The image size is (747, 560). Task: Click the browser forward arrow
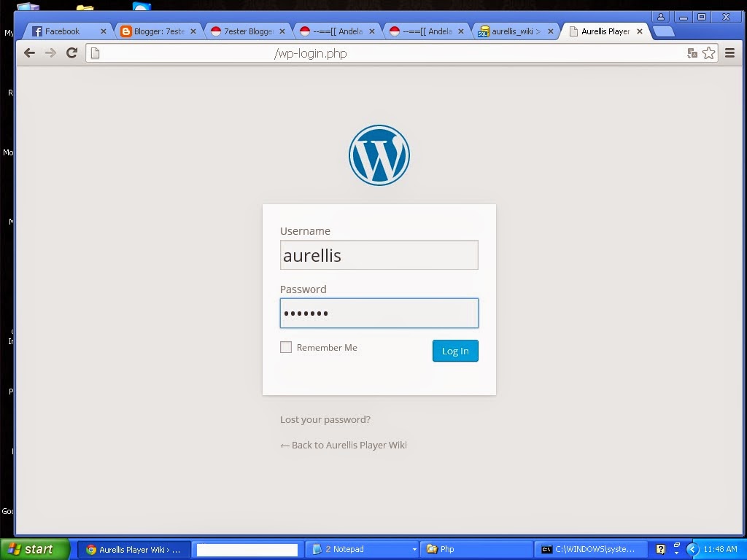tap(50, 52)
